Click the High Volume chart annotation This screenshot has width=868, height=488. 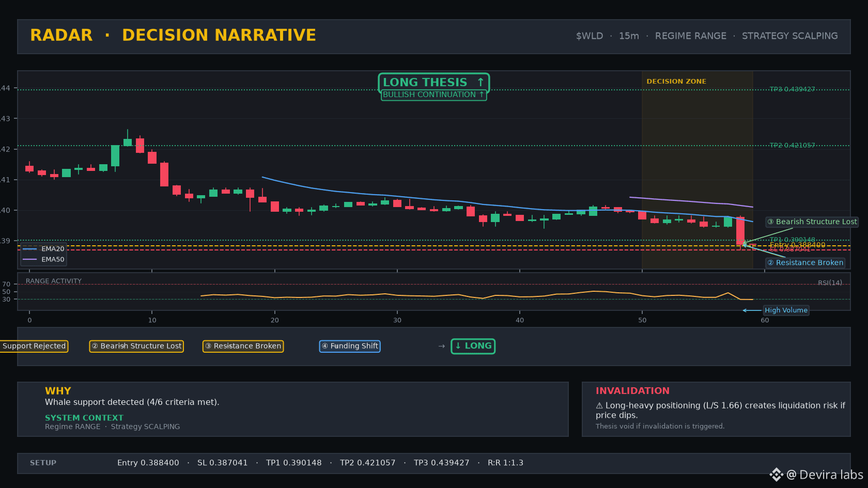coord(786,310)
